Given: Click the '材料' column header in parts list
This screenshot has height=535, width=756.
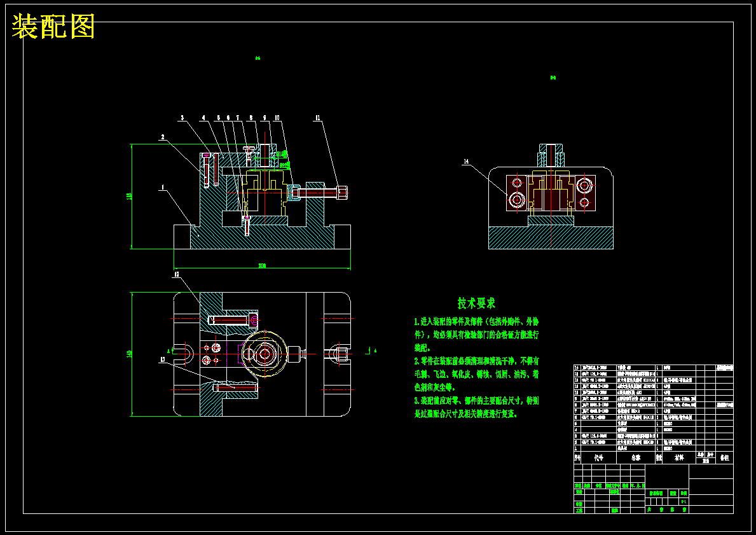Looking at the screenshot, I should pos(679,458).
